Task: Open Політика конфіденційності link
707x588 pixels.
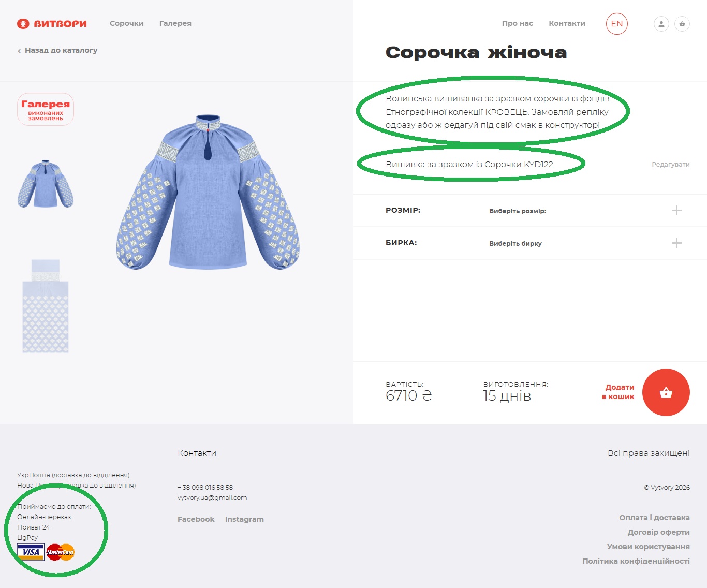Action: click(636, 561)
